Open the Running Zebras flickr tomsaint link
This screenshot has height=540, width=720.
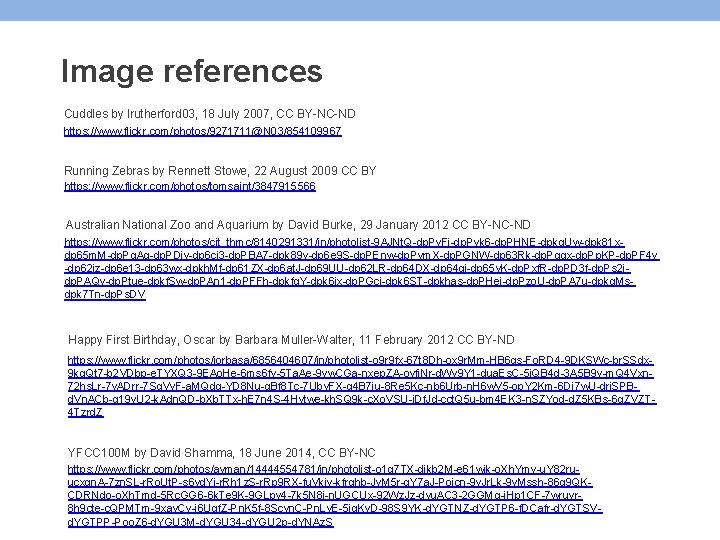pyautogui.click(x=190, y=186)
